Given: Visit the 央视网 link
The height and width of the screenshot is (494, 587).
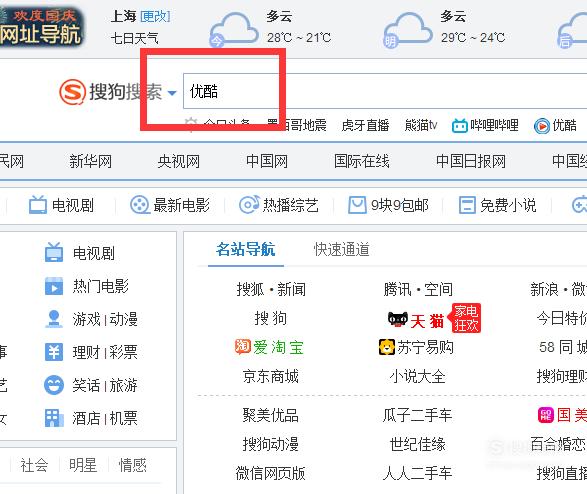Looking at the screenshot, I should coord(179,162).
